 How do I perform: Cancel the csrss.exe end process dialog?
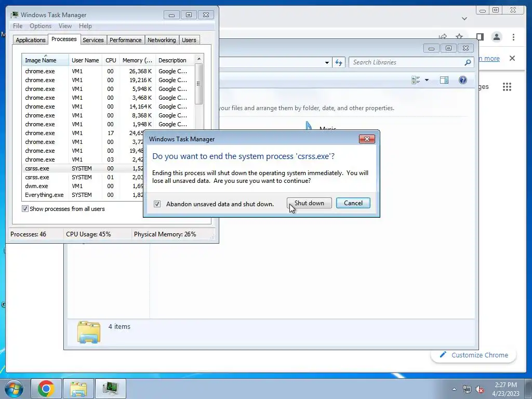(353, 203)
